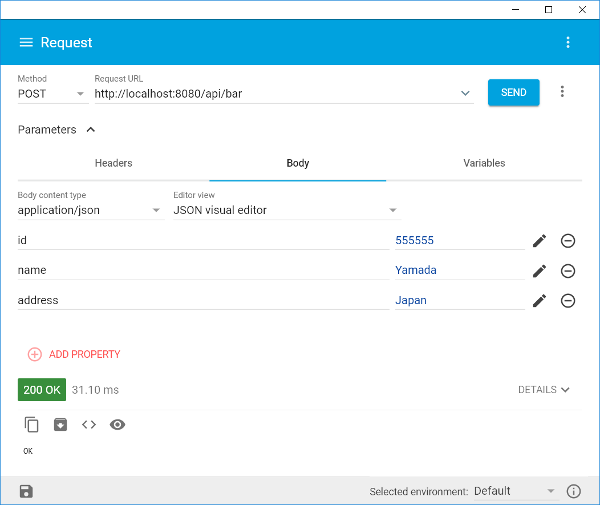Click the address property name field

[x=203, y=300]
